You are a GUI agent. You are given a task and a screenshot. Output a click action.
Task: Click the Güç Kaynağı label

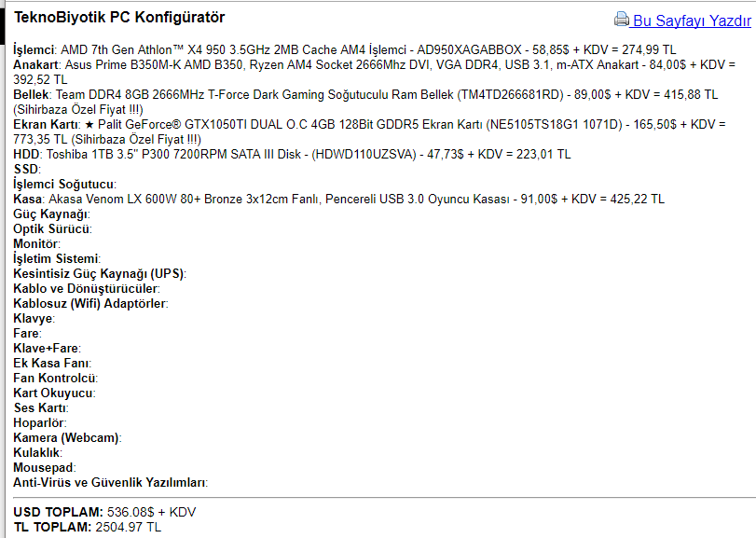tap(51, 214)
